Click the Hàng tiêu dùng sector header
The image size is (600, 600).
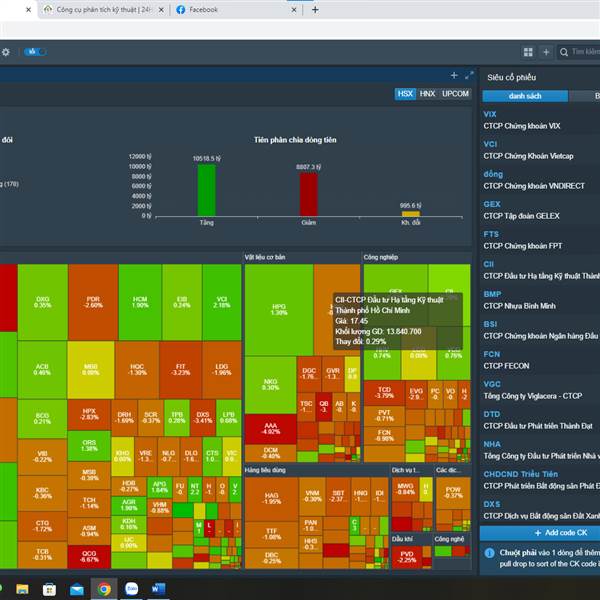click(265, 470)
